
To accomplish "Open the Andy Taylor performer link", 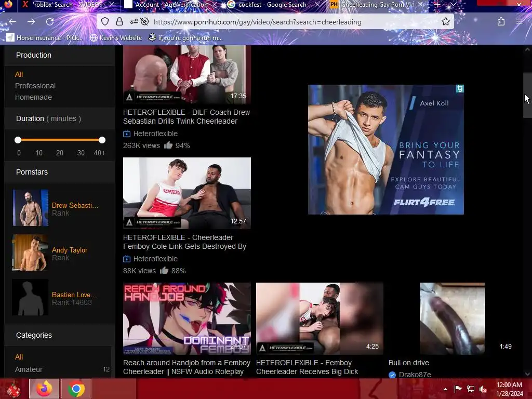I will [x=70, y=250].
